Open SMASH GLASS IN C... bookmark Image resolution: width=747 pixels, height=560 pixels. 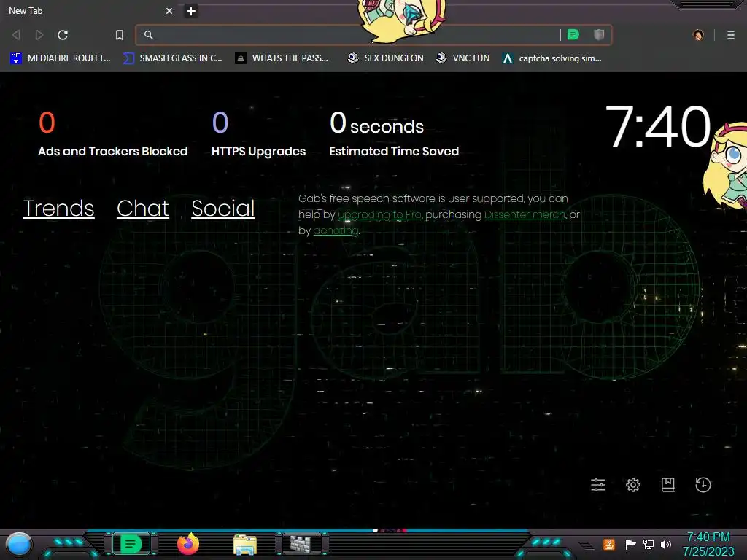point(172,58)
